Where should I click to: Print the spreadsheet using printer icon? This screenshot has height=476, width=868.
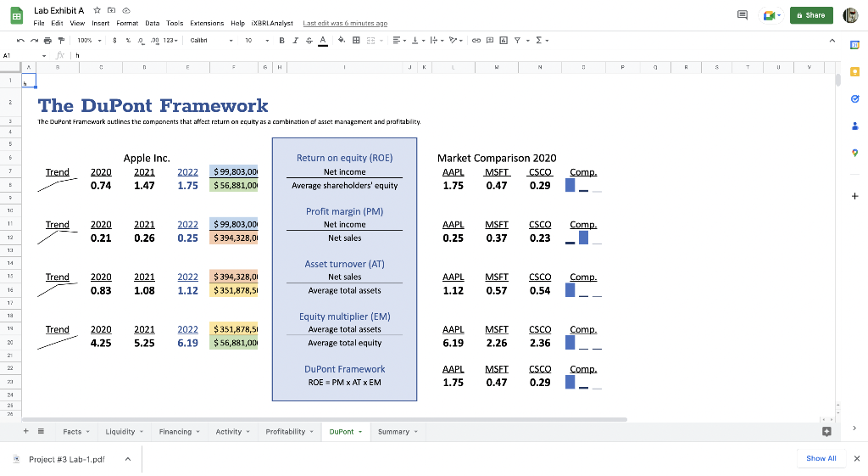point(47,41)
